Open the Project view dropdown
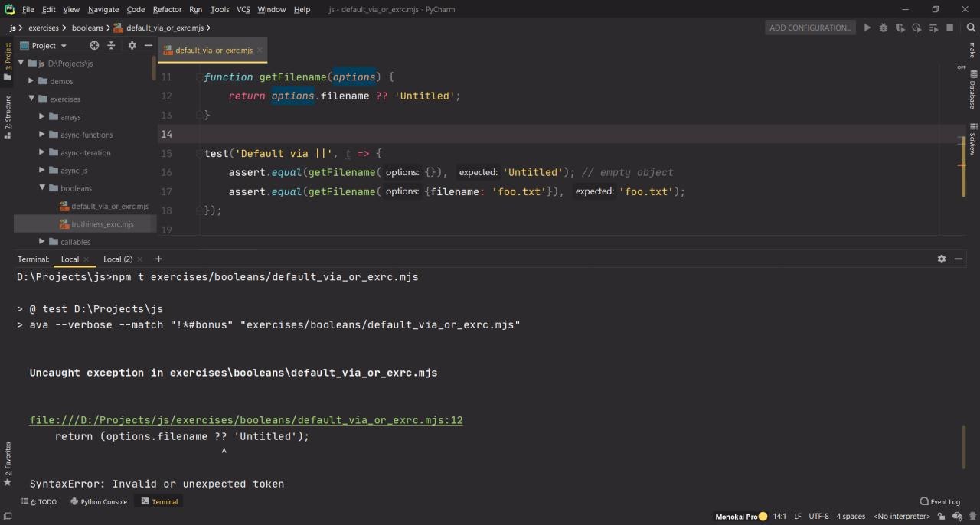The image size is (980, 525). tap(63, 46)
